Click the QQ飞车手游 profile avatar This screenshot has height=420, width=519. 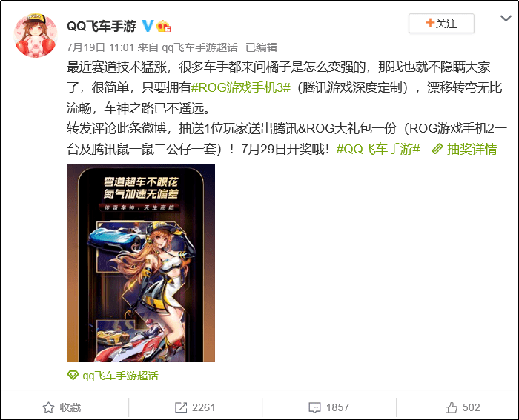click(36, 36)
